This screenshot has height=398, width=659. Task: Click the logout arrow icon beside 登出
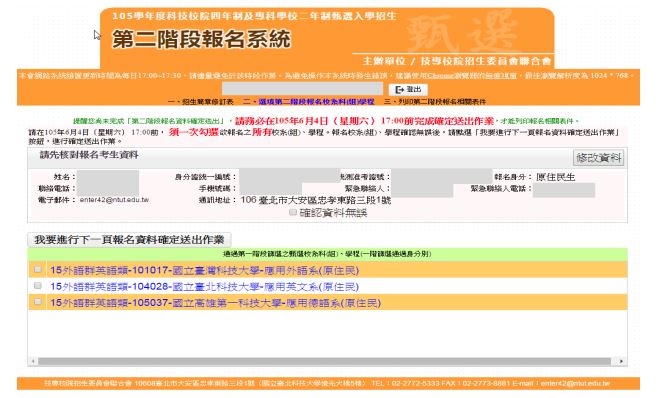point(399,90)
